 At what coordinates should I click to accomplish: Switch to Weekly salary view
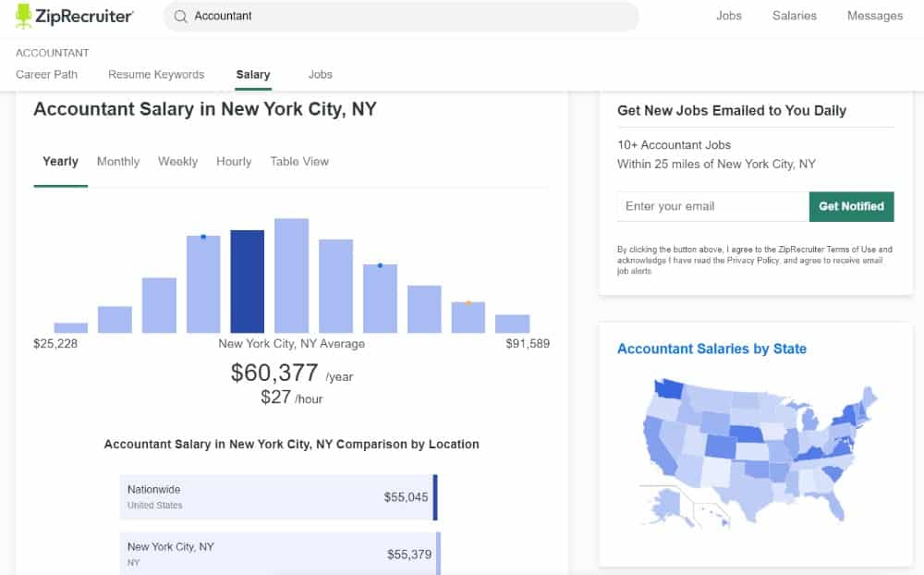177,162
